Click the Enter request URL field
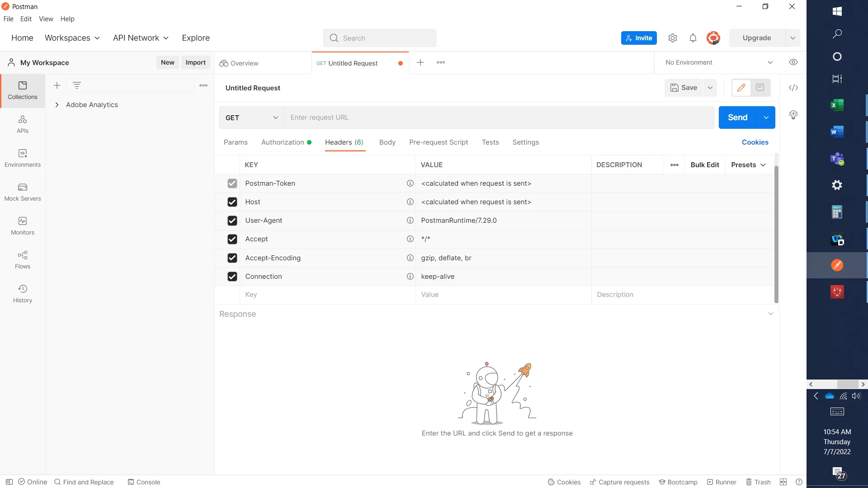The width and height of the screenshot is (868, 488). tap(497, 117)
